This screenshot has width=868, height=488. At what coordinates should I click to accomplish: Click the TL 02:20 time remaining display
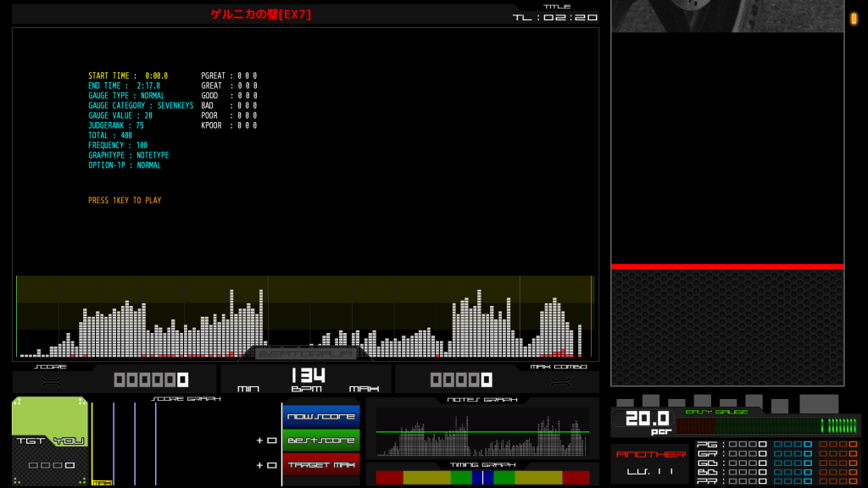pyautogui.click(x=555, y=17)
